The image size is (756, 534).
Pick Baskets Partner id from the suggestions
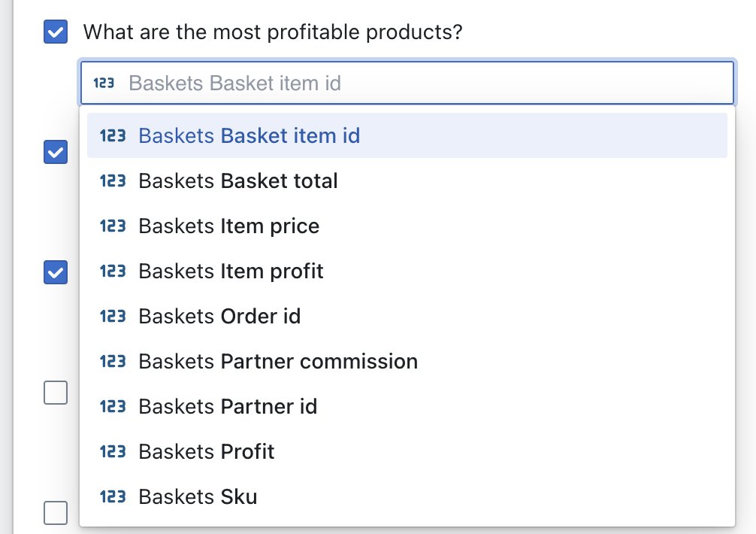228,407
